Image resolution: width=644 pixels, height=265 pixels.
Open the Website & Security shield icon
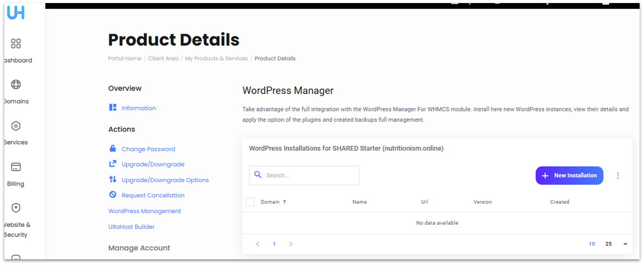16,208
